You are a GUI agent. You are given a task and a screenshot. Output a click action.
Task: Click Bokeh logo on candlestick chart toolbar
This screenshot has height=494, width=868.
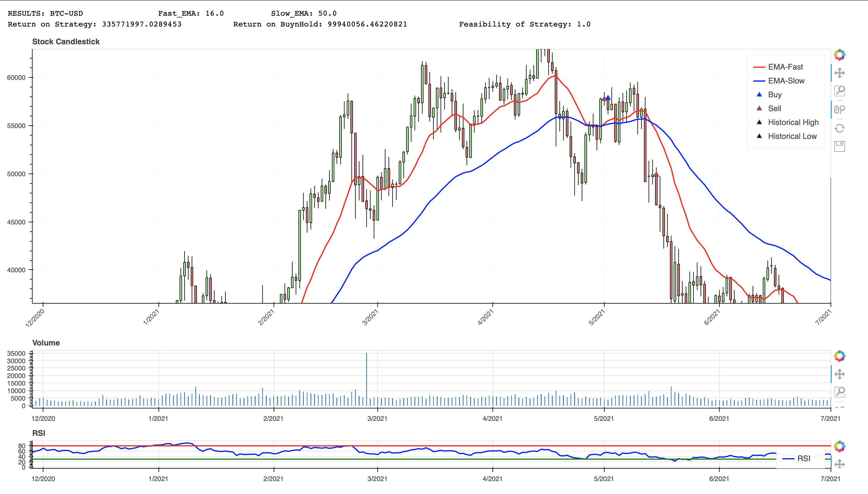(839, 55)
